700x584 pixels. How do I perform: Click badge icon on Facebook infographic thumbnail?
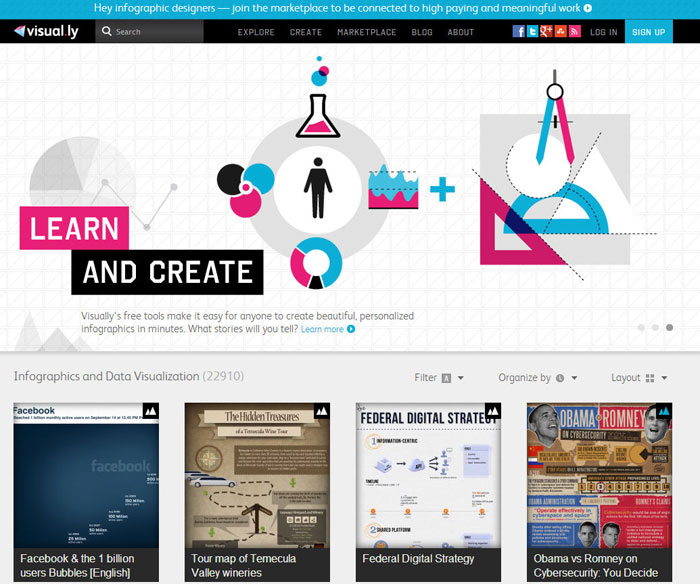tap(150, 411)
